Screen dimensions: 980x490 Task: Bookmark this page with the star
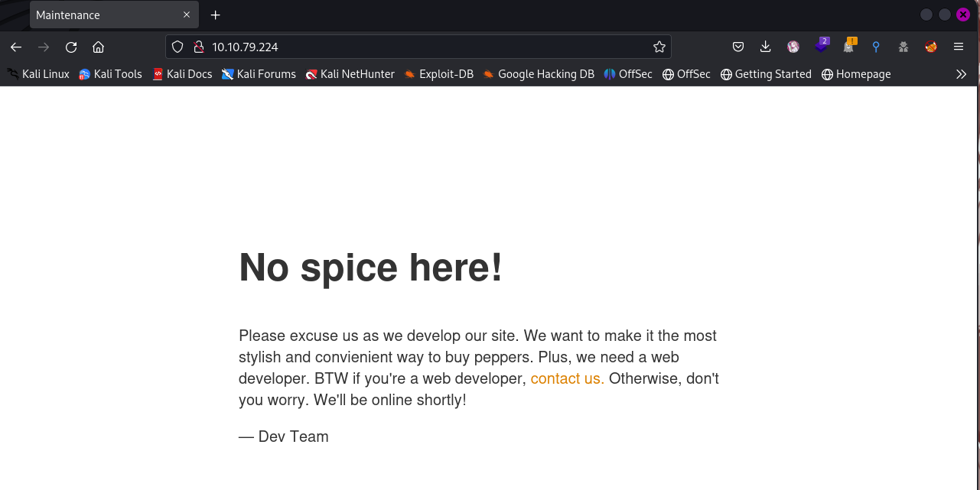pyautogui.click(x=659, y=47)
